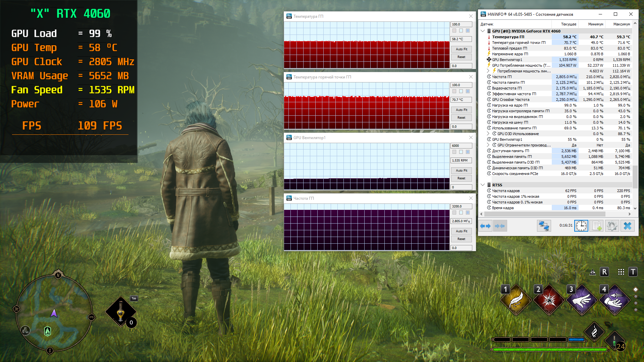Image resolution: width=644 pixels, height=362 pixels.
Task: Click the expand columns double-arrow icon in HWiNFO
Action: pyautogui.click(x=485, y=226)
